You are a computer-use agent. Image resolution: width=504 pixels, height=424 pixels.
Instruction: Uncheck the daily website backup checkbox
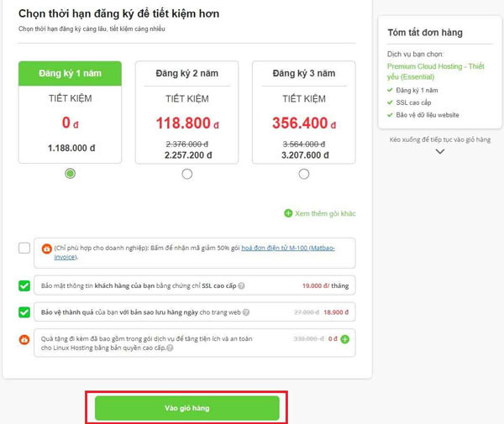click(x=24, y=312)
